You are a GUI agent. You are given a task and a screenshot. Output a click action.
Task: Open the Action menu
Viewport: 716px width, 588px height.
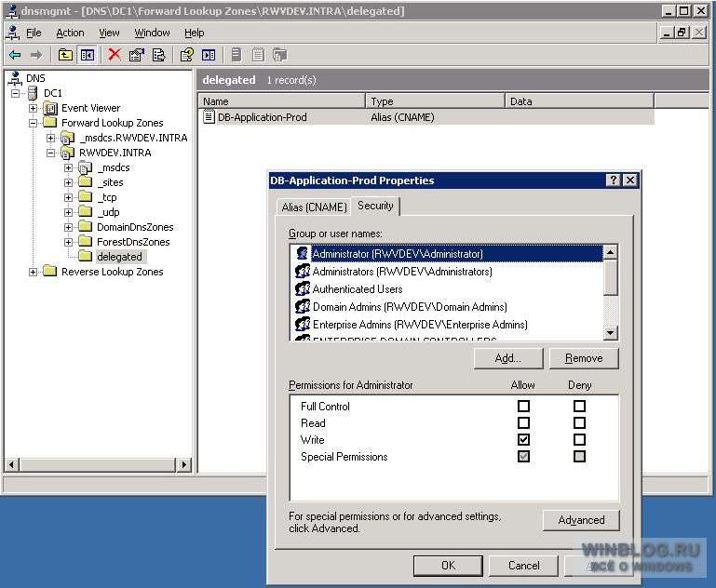[70, 33]
